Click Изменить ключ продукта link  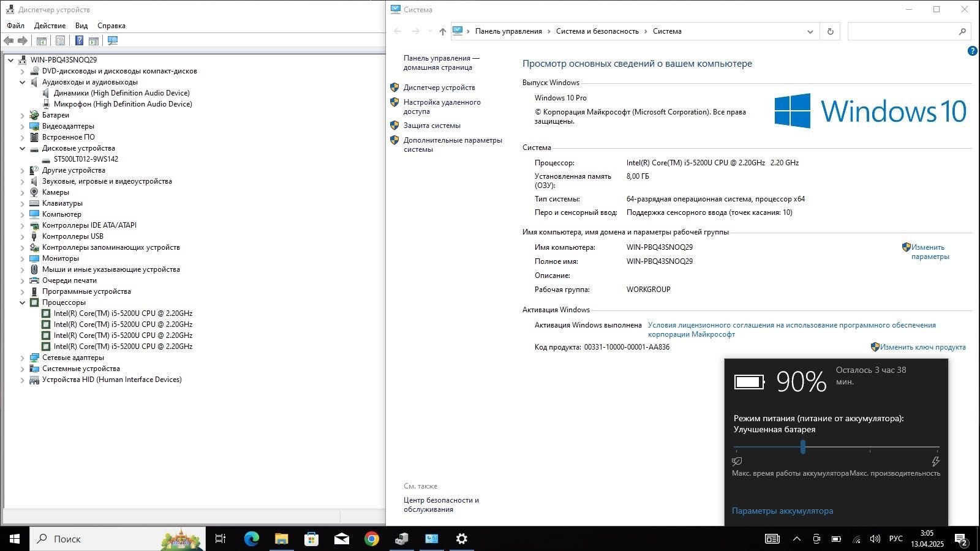tap(923, 347)
